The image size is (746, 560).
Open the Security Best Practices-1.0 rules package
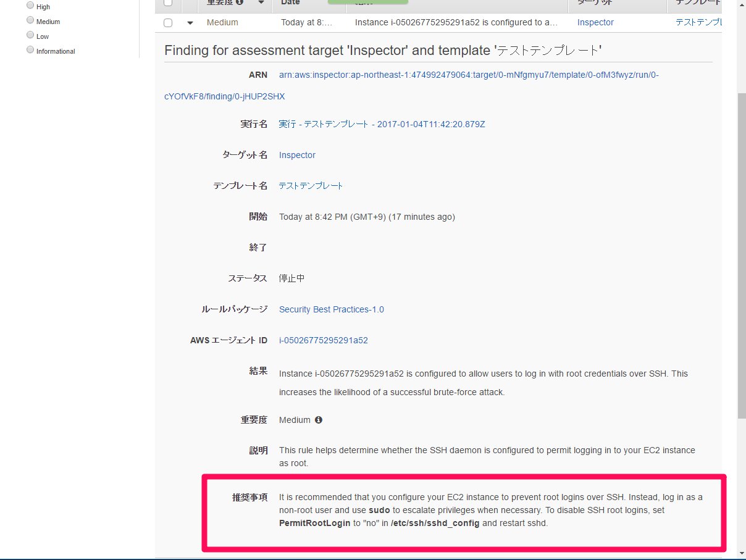[x=331, y=309]
